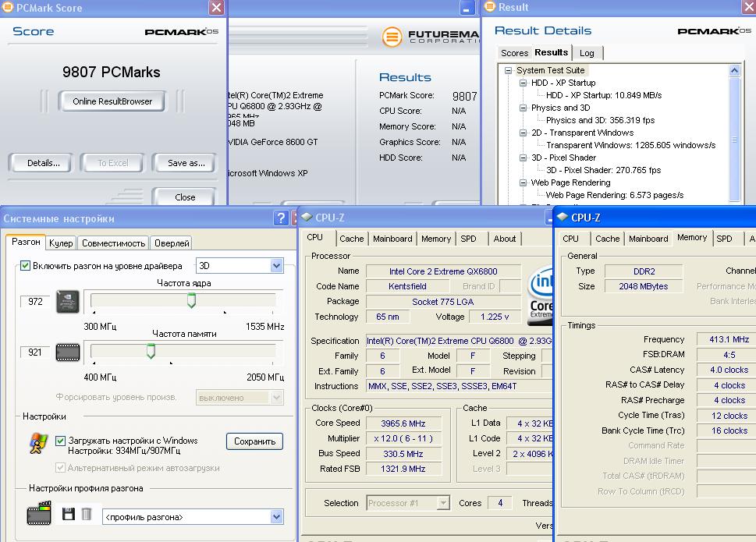This screenshot has width=756, height=542.
Task: Click the Result window title icon
Action: 490,7
